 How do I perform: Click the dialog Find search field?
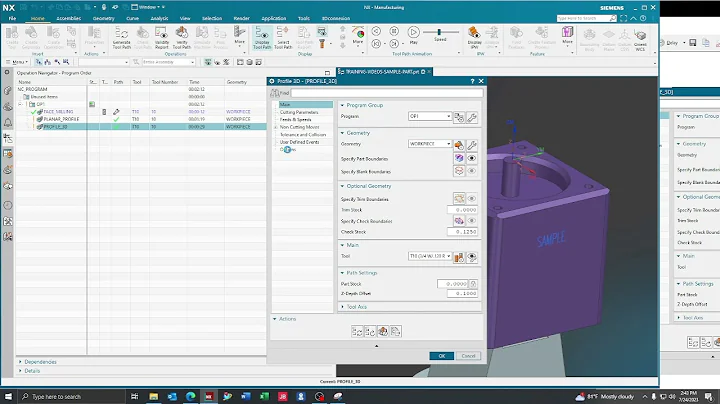387,93
